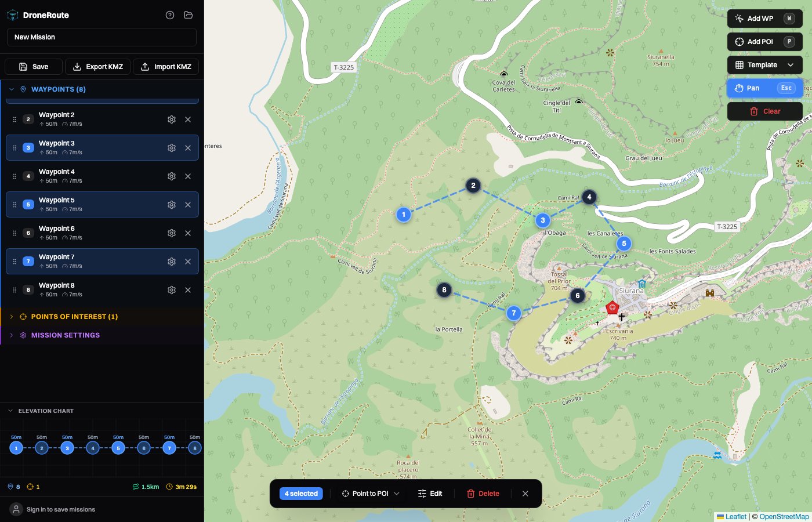Select the Pan hand tool
Viewport: 812px width, 522px height.
point(764,88)
